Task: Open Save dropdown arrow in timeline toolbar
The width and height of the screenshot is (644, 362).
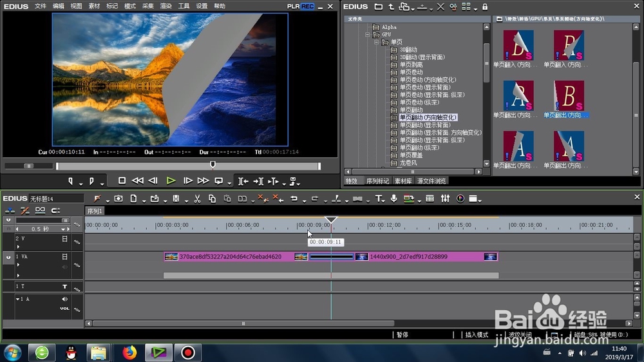Action: [x=186, y=201]
